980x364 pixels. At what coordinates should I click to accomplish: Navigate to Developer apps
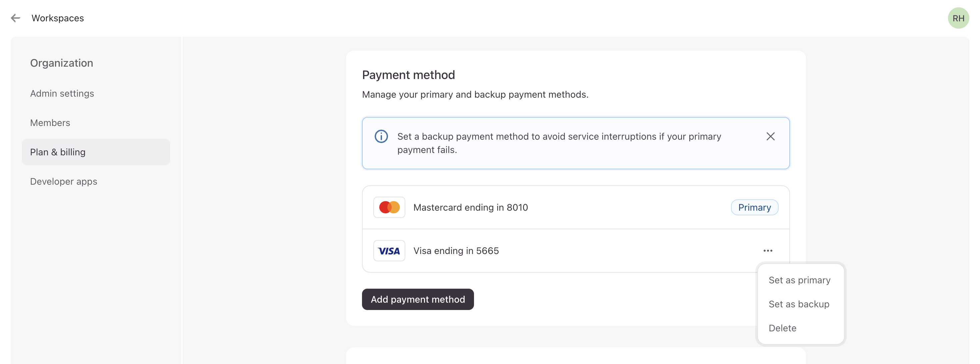(x=64, y=181)
